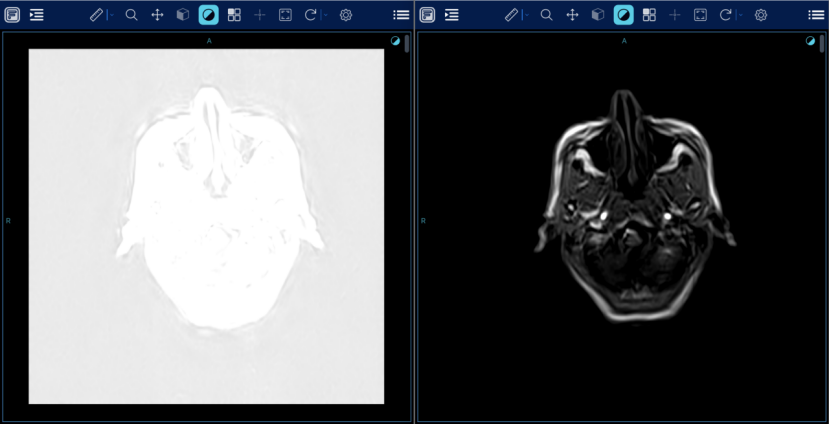Toggle the contrast indicator in right image corner
Screen dimensions: 829x425
(810, 41)
